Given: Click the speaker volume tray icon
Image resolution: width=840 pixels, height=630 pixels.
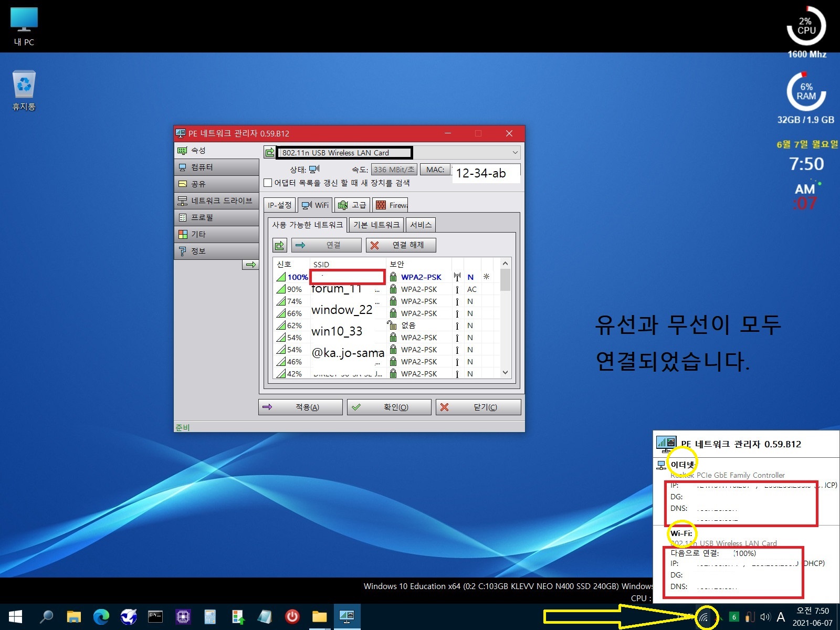Looking at the screenshot, I should coord(765,617).
